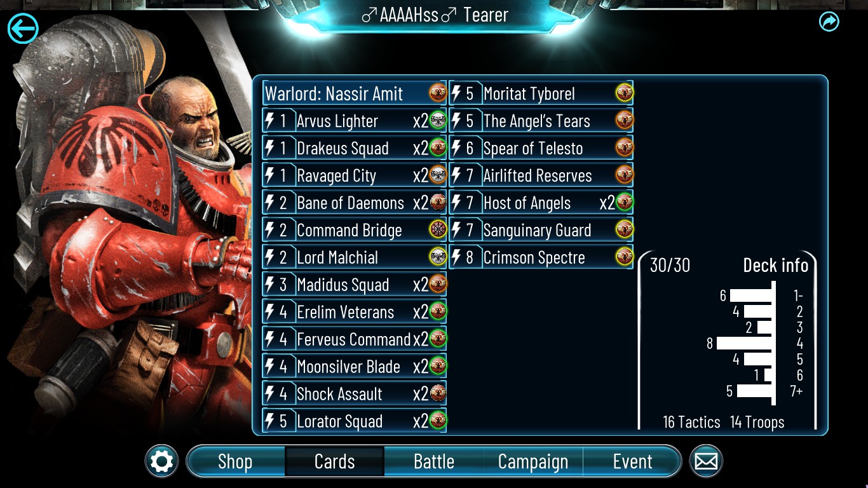The width and height of the screenshot is (868, 488).
Task: Select the Crimson Spectre card entry
Action: coord(541,257)
